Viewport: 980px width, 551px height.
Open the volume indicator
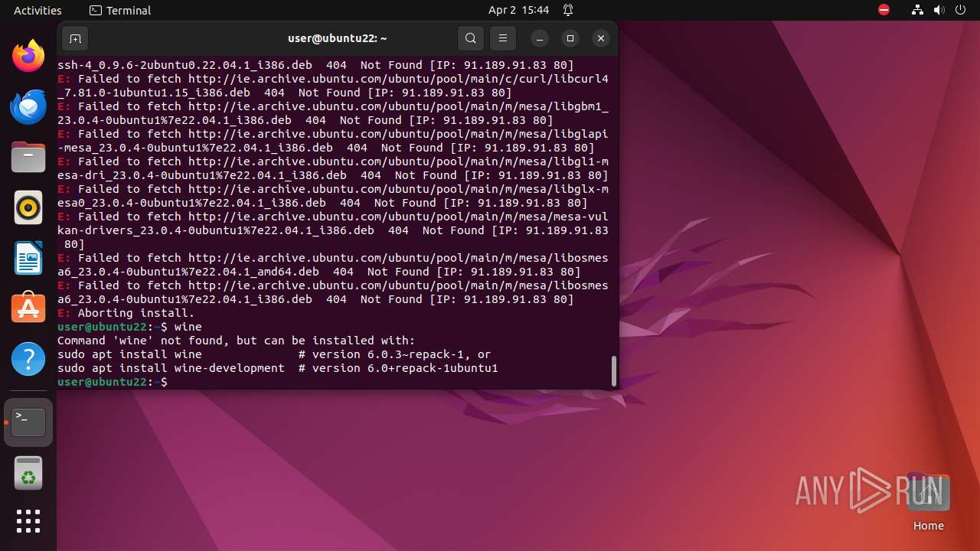click(x=939, y=10)
